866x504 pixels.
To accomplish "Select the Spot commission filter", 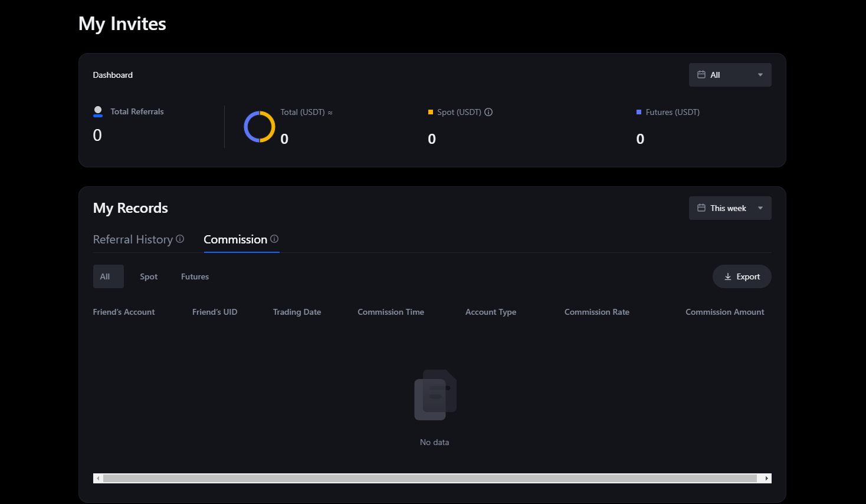I will click(x=149, y=276).
